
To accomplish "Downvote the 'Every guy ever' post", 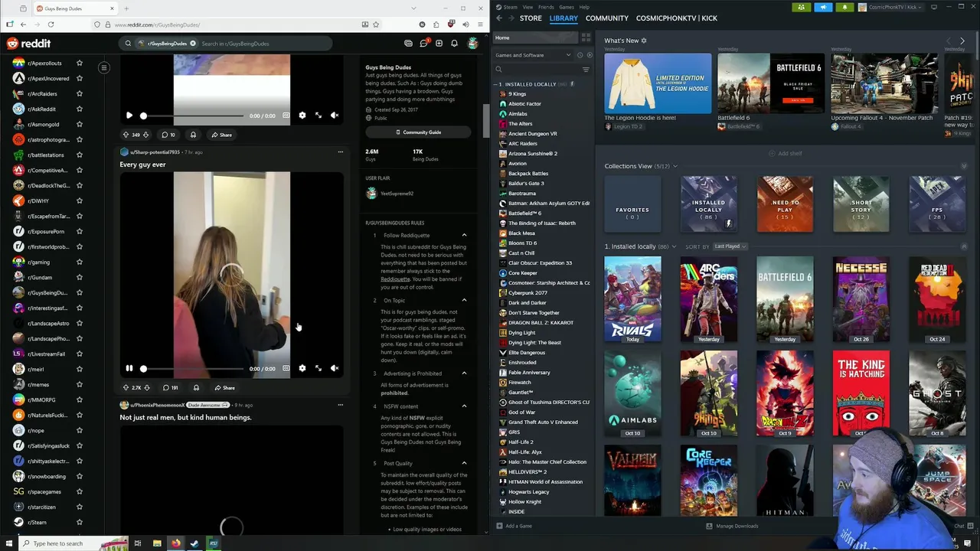I will 146,387.
